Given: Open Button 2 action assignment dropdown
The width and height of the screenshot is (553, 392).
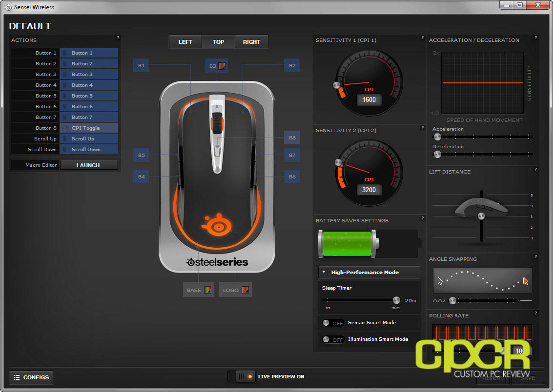Looking at the screenshot, I should [x=89, y=64].
